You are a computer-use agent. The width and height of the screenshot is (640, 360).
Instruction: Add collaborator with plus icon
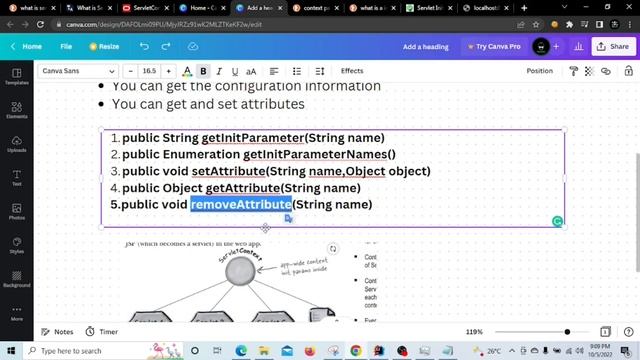click(556, 47)
